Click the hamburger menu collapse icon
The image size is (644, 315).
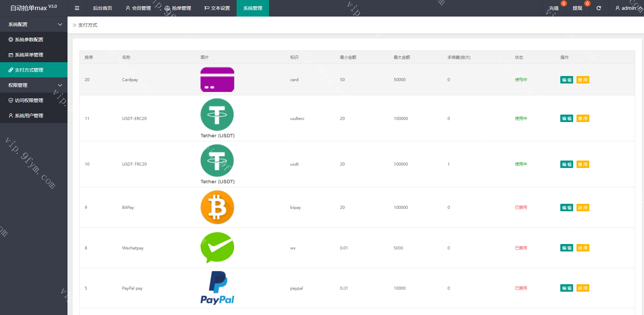click(x=77, y=8)
